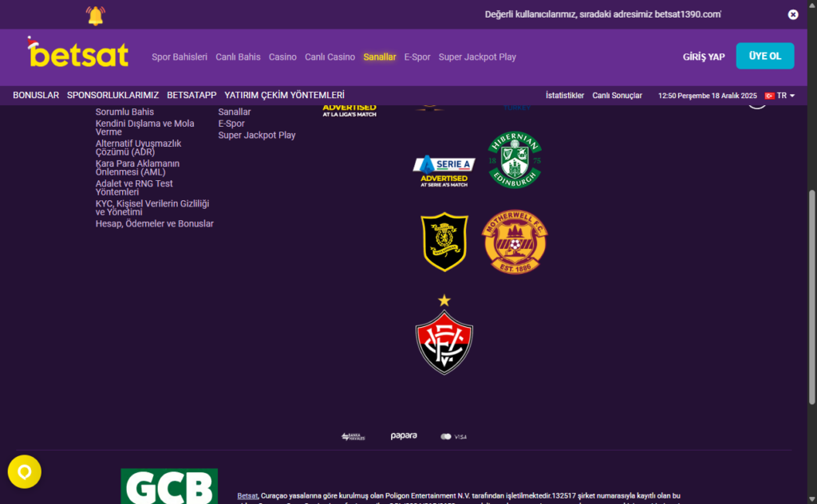
Task: Click the Hibernian Edinburgh club crest
Action: [x=515, y=159]
